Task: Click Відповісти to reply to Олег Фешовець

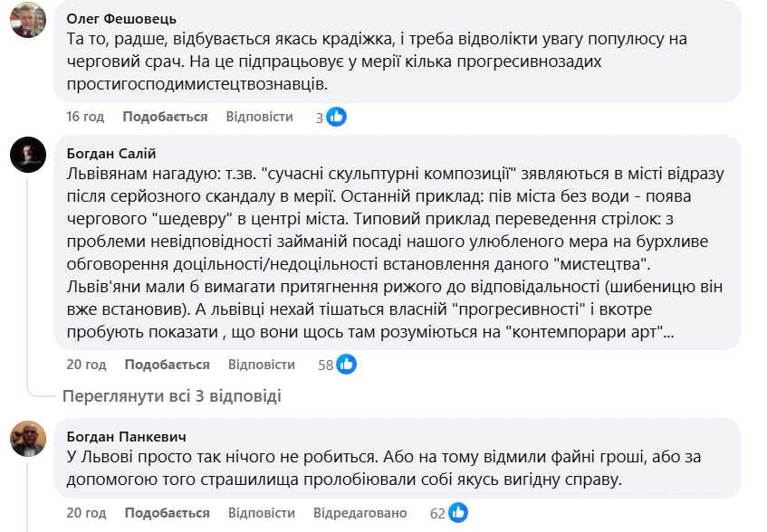Action: [x=259, y=117]
